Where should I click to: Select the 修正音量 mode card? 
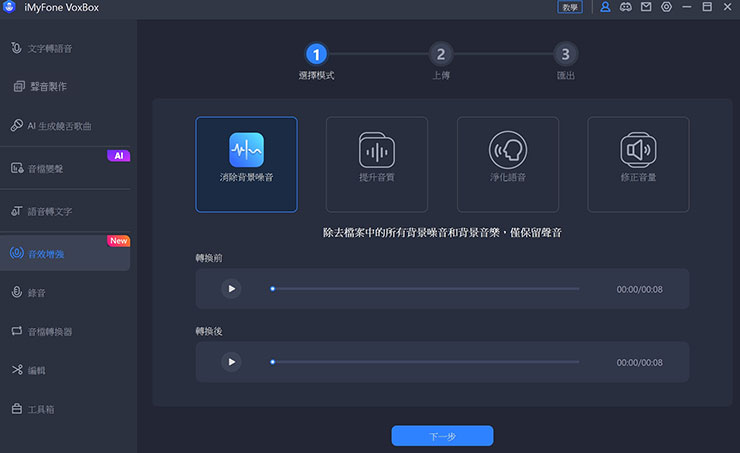[x=638, y=165]
